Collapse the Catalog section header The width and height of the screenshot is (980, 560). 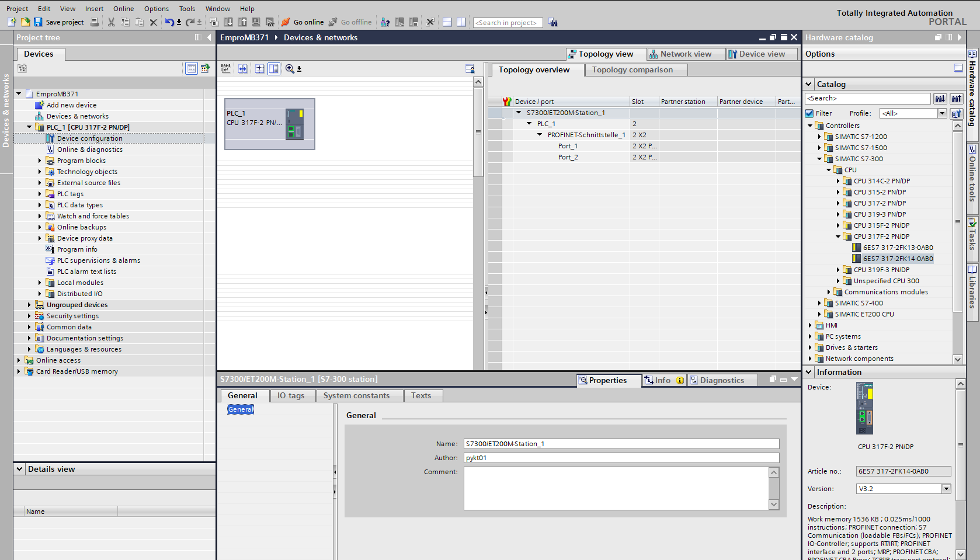click(x=809, y=84)
